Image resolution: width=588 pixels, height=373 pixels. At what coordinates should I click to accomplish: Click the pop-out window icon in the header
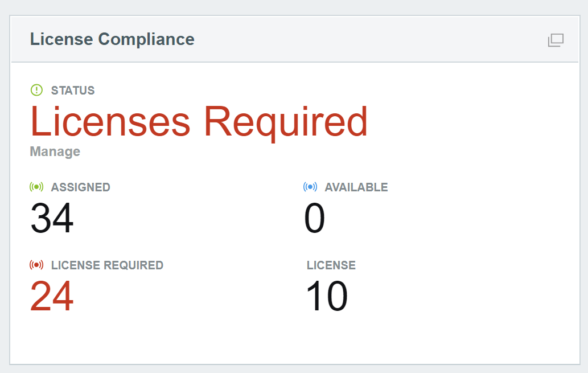[x=556, y=40]
